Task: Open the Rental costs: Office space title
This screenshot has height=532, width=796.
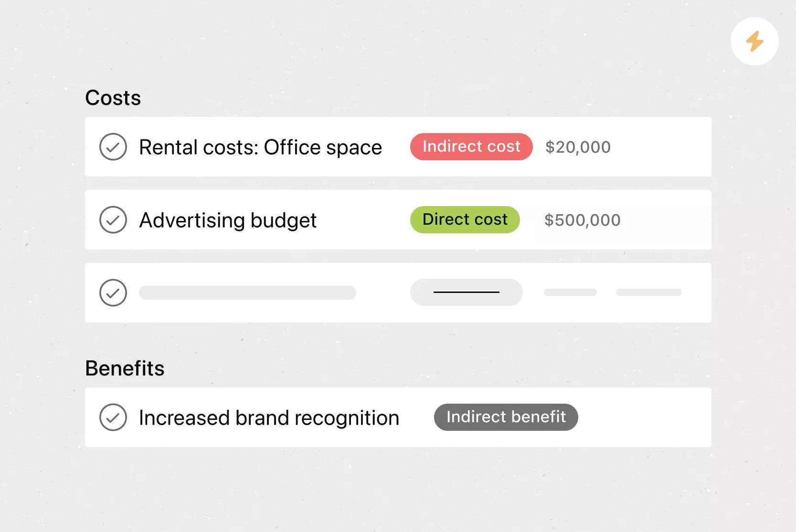Action: click(x=261, y=147)
